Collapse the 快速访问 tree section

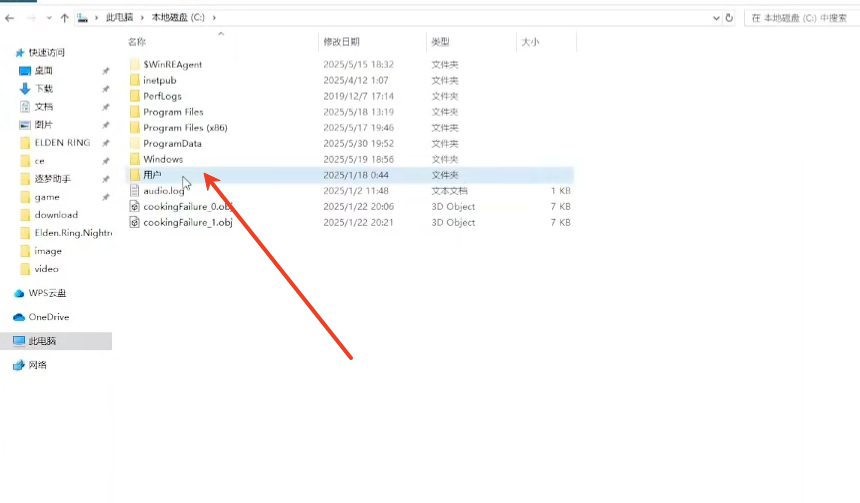(8, 52)
